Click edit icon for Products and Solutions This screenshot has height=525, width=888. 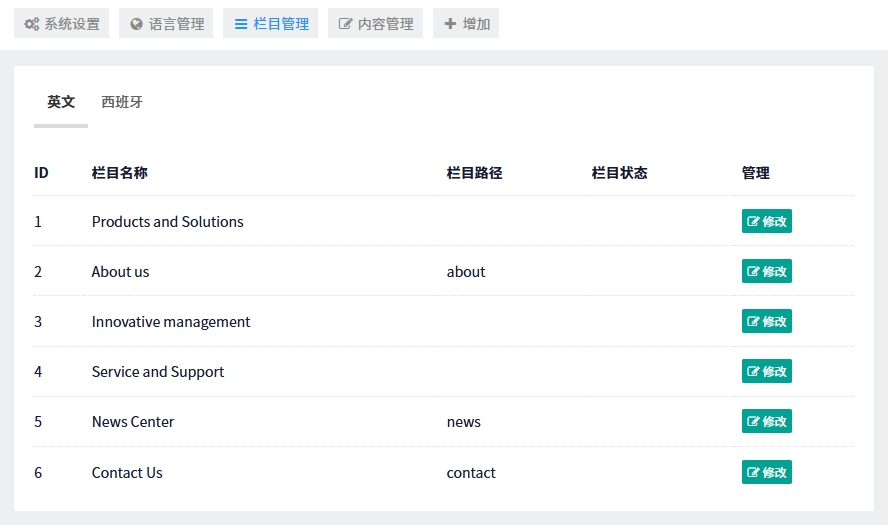(x=753, y=222)
